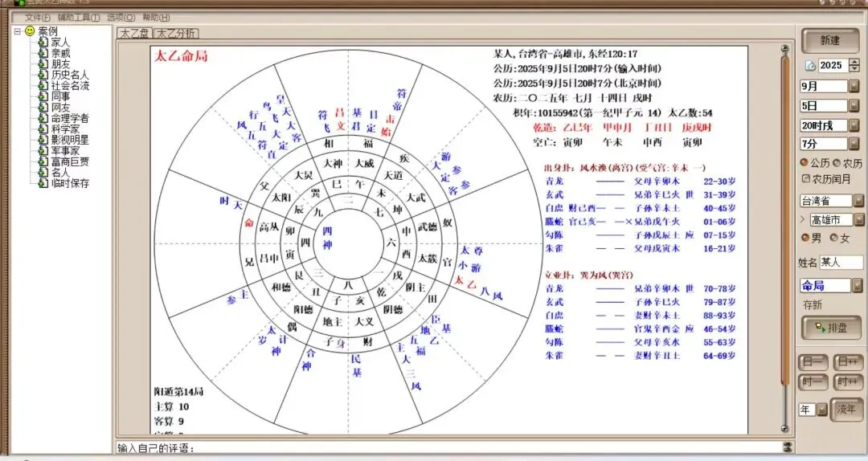The height and width of the screenshot is (461, 868).
Task: Click the 亲戚 folder icon
Action: point(43,53)
